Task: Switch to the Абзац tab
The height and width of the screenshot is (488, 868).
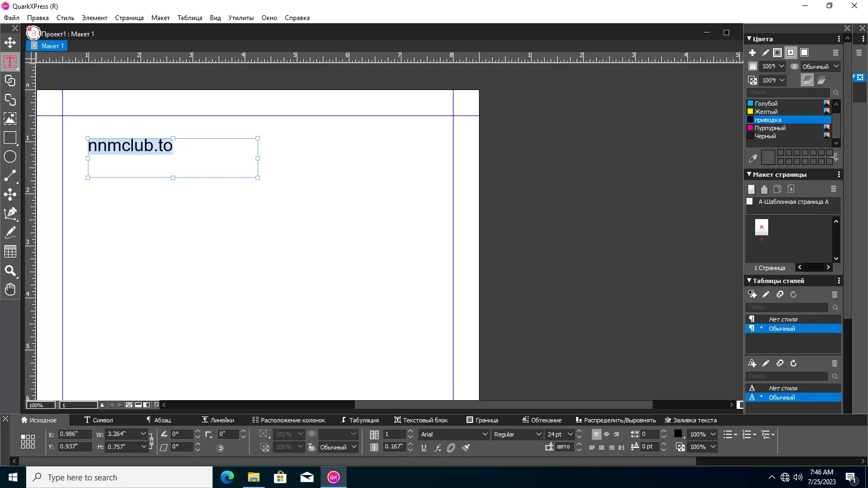Action: click(x=158, y=420)
